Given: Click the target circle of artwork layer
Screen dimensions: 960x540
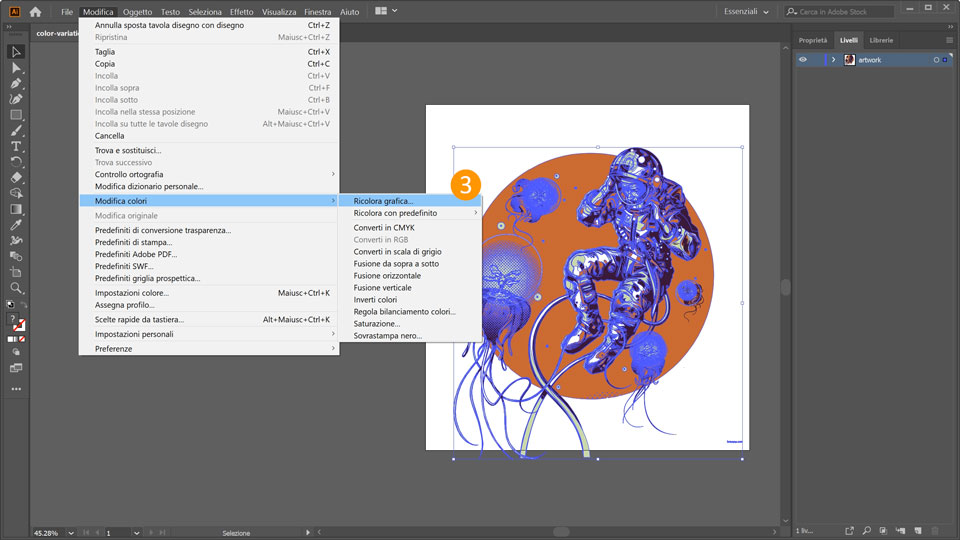Looking at the screenshot, I should point(936,60).
